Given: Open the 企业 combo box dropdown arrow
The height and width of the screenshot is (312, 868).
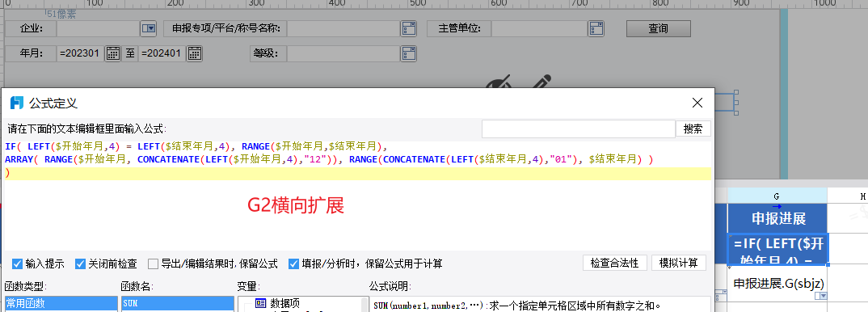Looking at the screenshot, I should pos(149,28).
